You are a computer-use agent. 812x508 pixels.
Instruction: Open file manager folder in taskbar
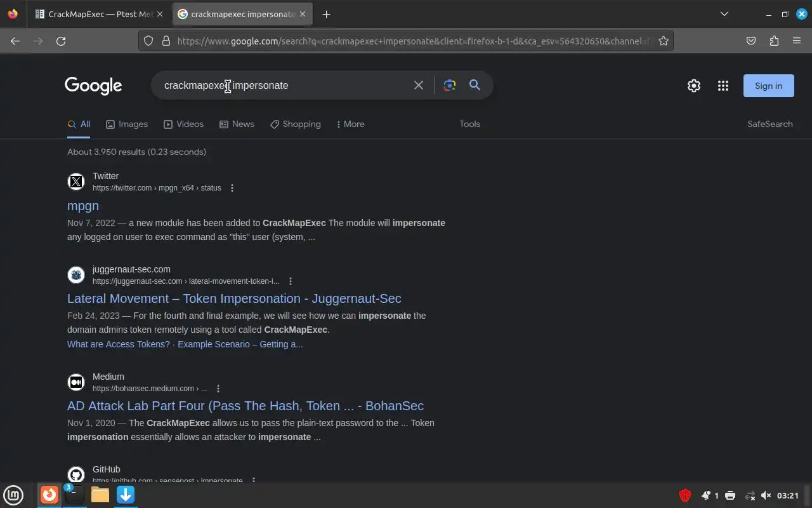100,495
